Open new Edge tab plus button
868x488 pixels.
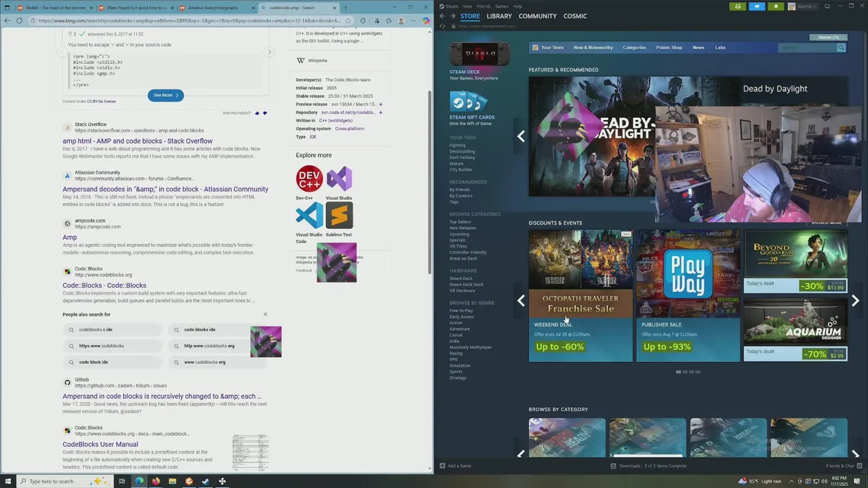345,7
